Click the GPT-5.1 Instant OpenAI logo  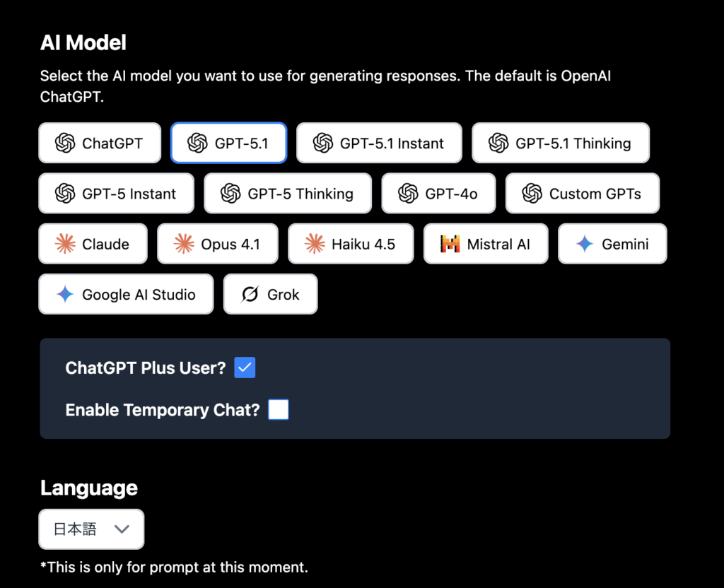click(x=323, y=143)
